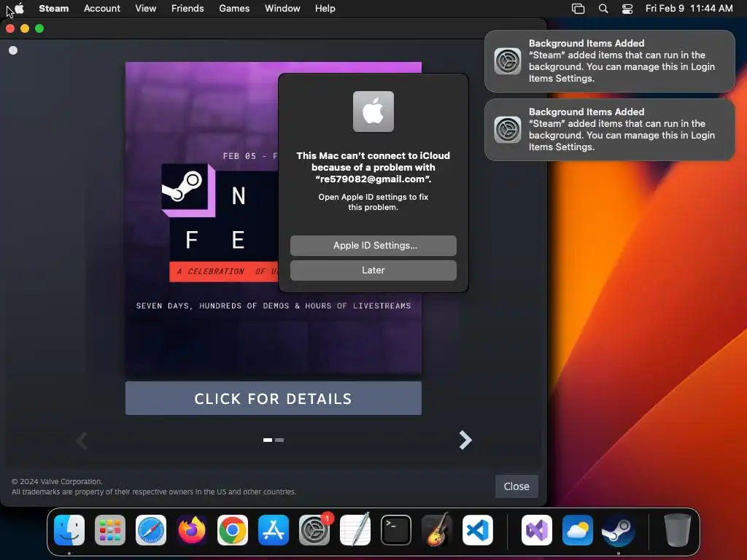Open Spotlight search in menu bar

coord(603,9)
